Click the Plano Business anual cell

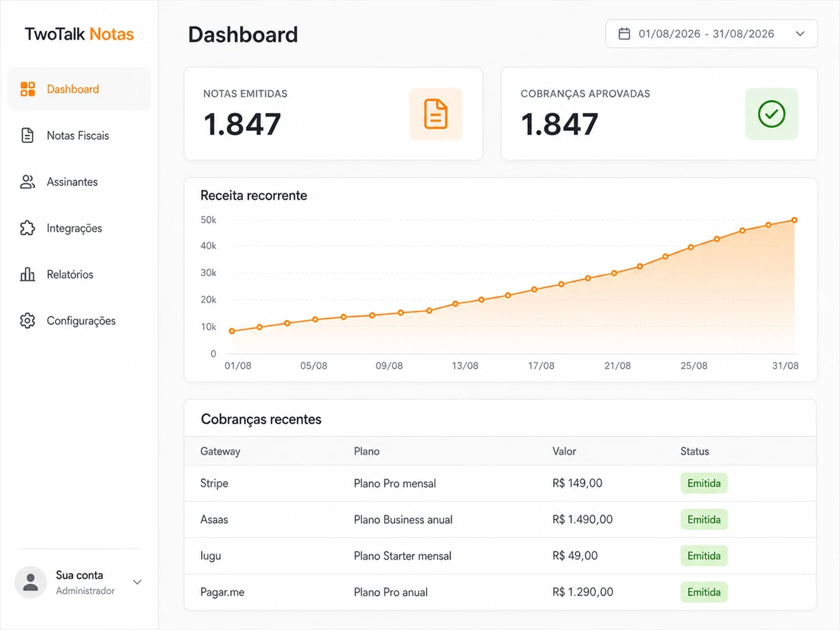pyautogui.click(x=403, y=519)
